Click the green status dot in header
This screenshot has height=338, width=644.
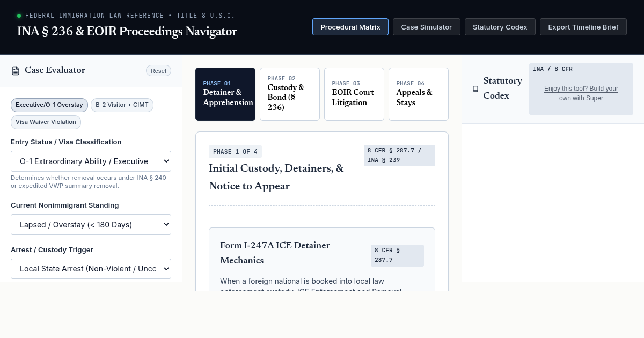pyautogui.click(x=19, y=16)
